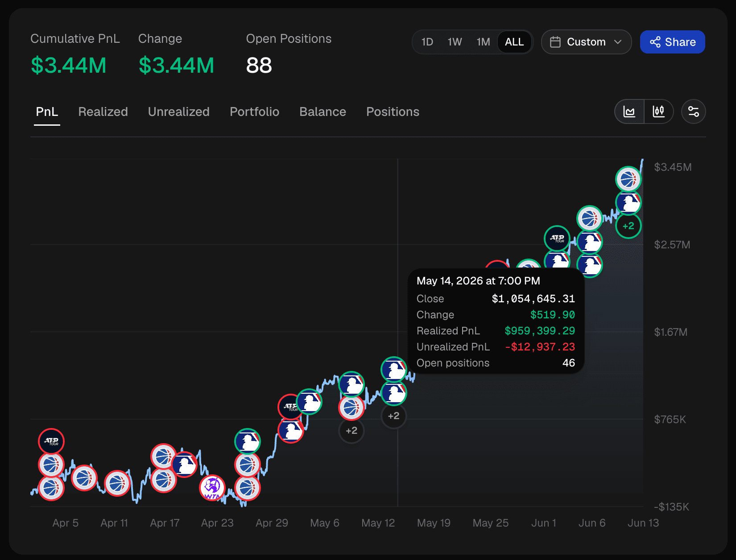
Task: Click the May 19 x-axis label
Action: (x=434, y=523)
